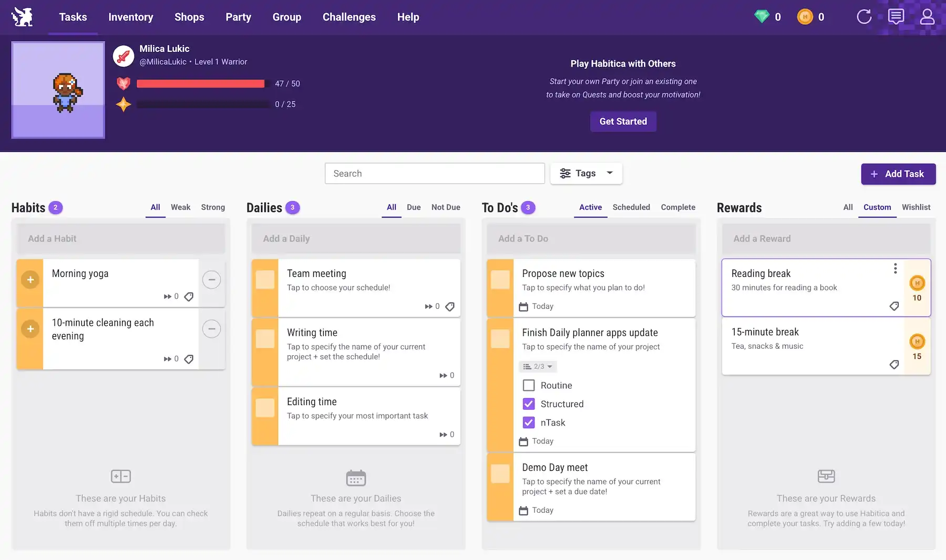The image size is (946, 560).
Task: Complete the Team meeting daily
Action: coord(265,279)
